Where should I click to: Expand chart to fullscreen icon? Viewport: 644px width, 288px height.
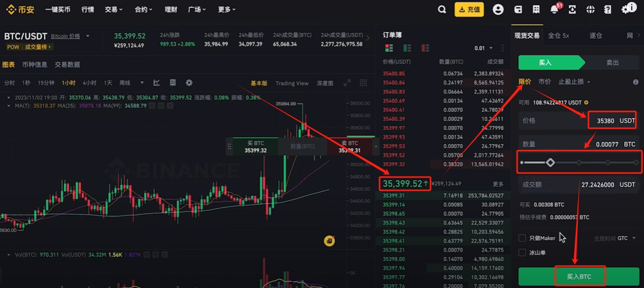tap(347, 82)
